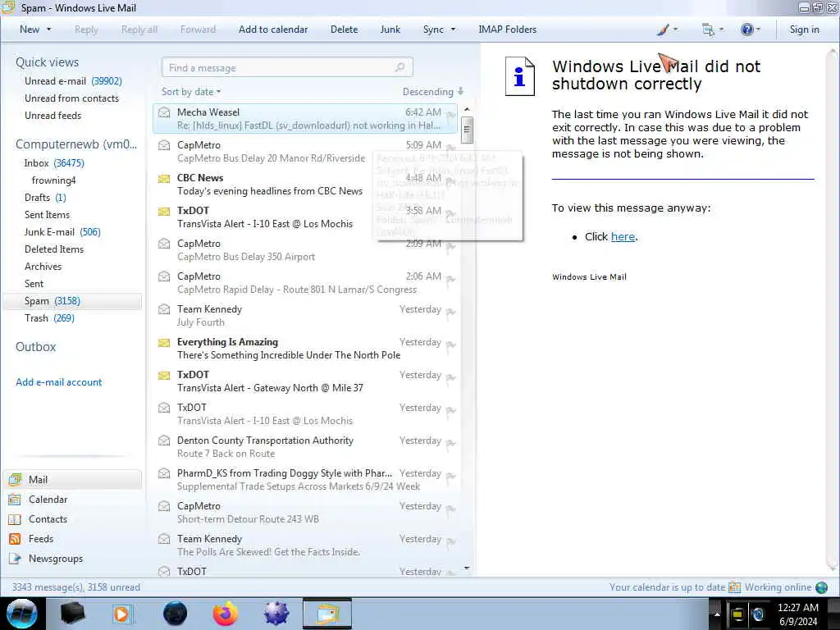This screenshot has height=630, width=840.
Task: Open the Windows Start button
Action: pyautogui.click(x=21, y=614)
